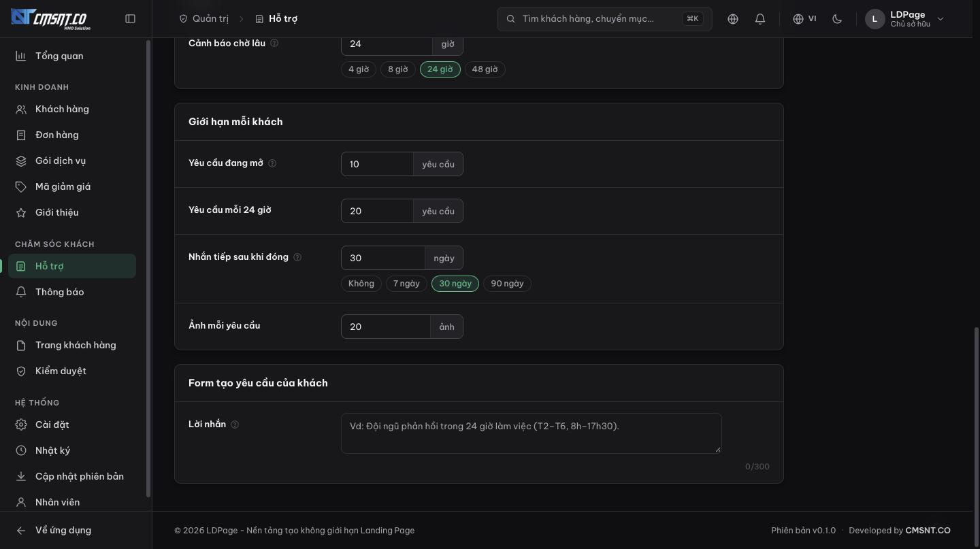
Task: Show help tooltip for Cảnh báo chờ lâu
Action: click(x=274, y=43)
